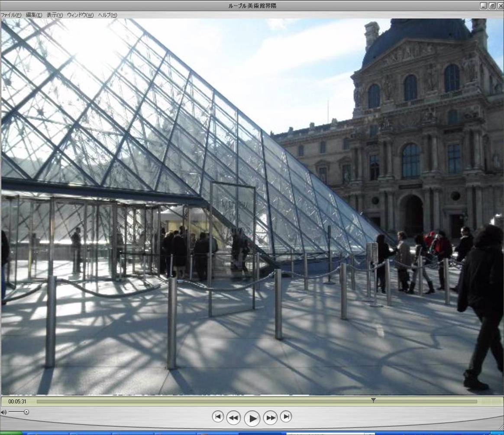Image resolution: width=504 pixels, height=435 pixels.
Task: Skip to the end of the movie
Action: pyautogui.click(x=286, y=417)
